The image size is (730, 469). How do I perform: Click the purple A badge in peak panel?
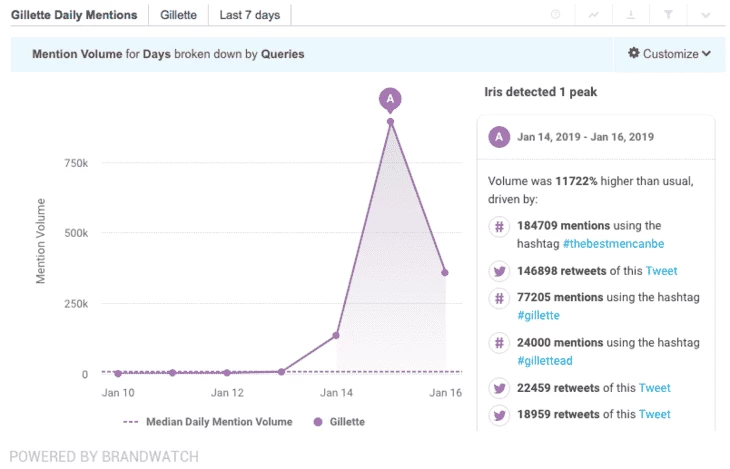tap(499, 137)
